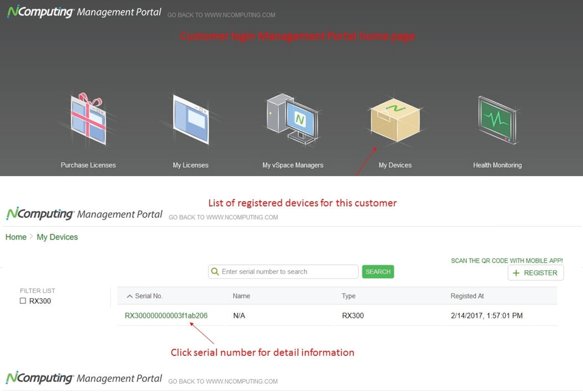583x392 pixels.
Task: Click the FILTER LIST heading
Action: [x=38, y=291]
